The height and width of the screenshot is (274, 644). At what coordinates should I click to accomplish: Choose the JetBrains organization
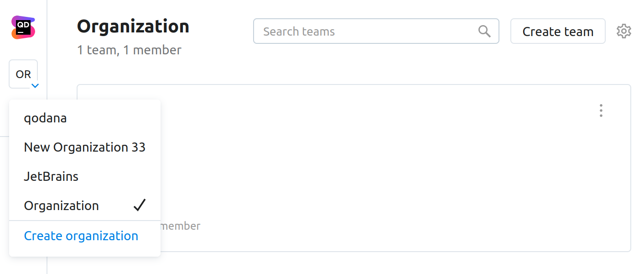click(51, 177)
